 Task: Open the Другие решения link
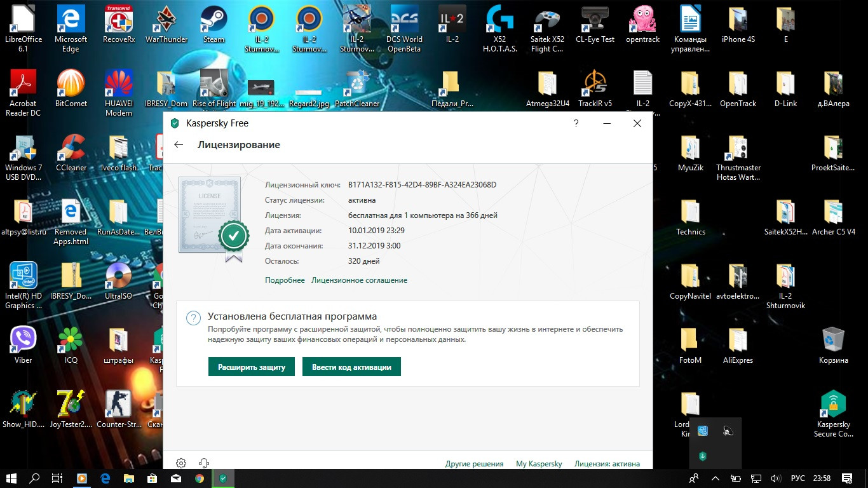click(474, 464)
